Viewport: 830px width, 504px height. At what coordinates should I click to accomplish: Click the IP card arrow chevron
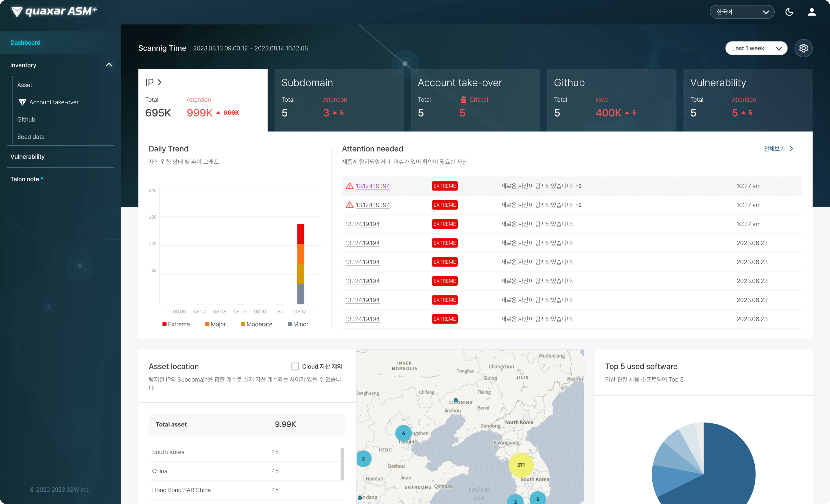[160, 82]
